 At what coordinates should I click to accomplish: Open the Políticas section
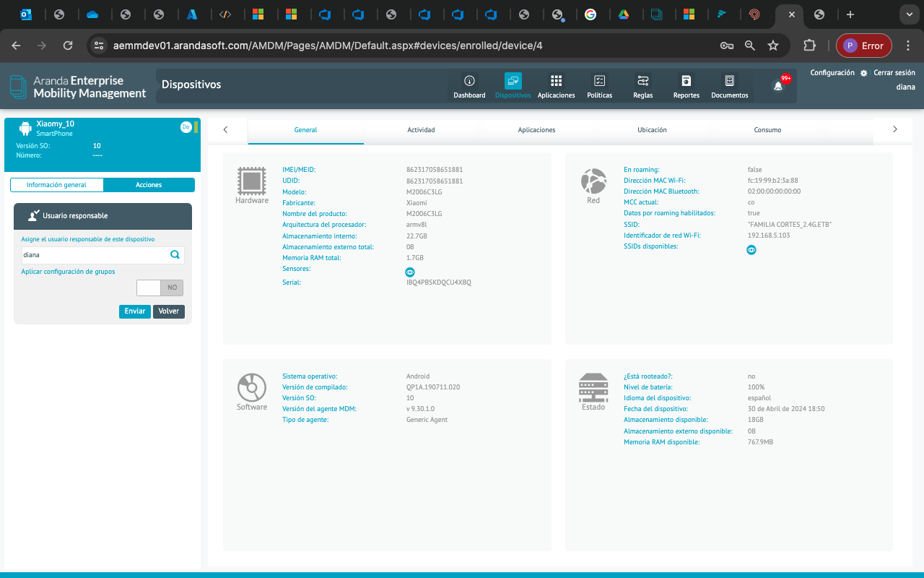click(599, 86)
